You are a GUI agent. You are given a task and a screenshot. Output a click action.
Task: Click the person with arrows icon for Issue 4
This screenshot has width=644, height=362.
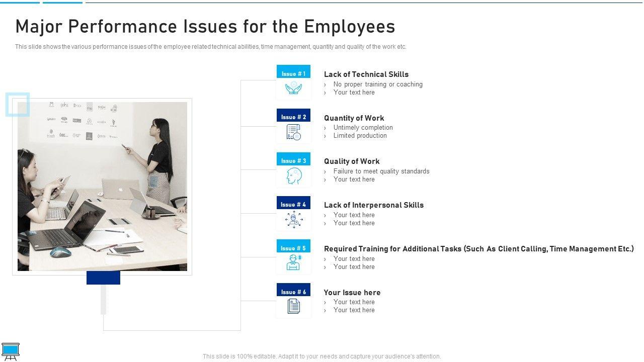point(293,220)
